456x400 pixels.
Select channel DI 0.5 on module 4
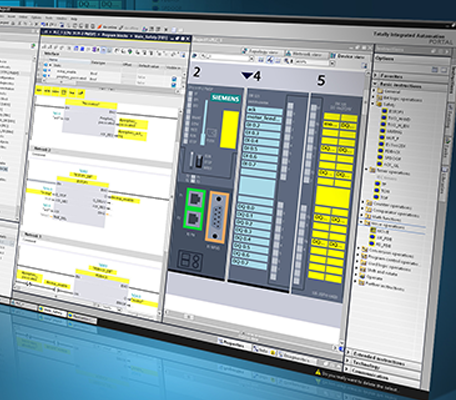click(x=261, y=149)
